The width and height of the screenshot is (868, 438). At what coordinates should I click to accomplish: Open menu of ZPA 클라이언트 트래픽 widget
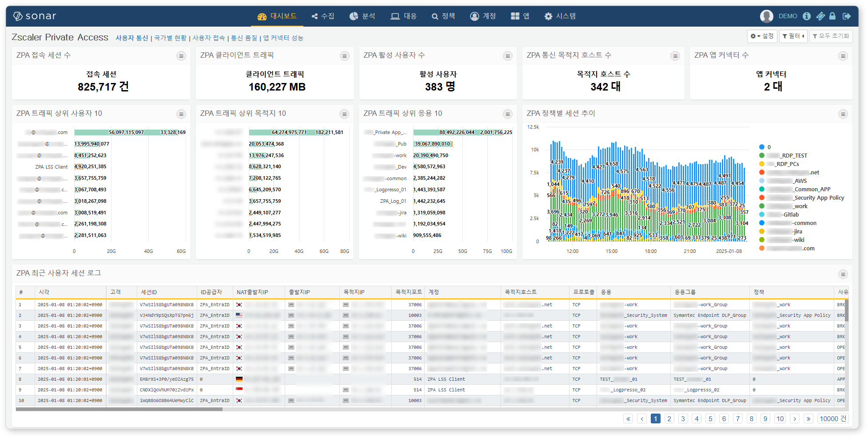[344, 56]
